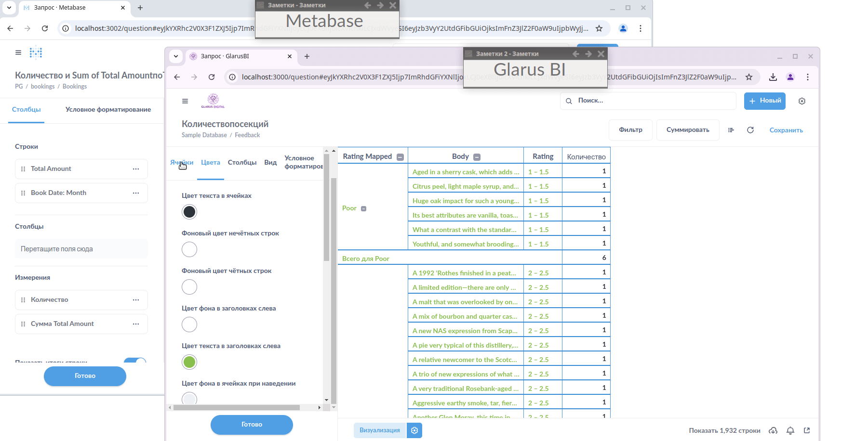The height and width of the screenshot is (441, 868).
Task: Click the download results cloud icon
Action: click(x=773, y=430)
